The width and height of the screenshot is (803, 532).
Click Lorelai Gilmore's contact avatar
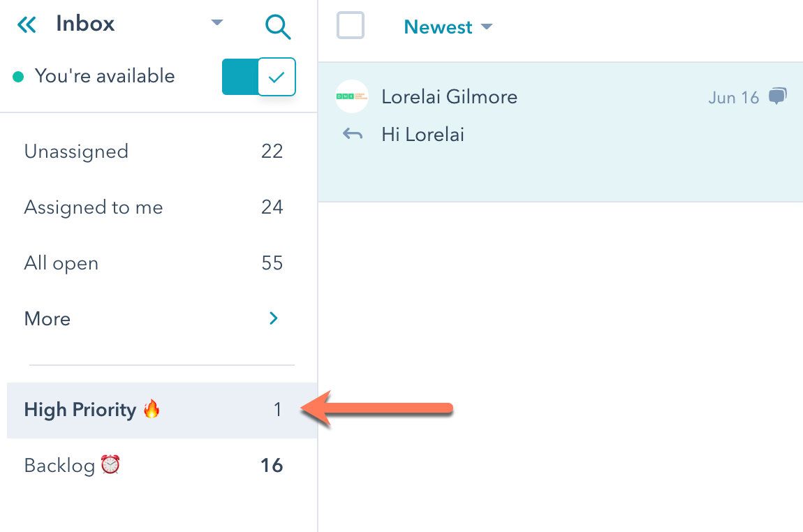[352, 97]
